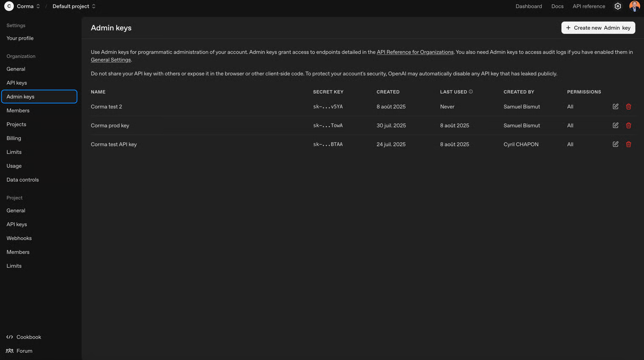Open API Reference for Organizations link
The width and height of the screenshot is (644, 360).
415,52
